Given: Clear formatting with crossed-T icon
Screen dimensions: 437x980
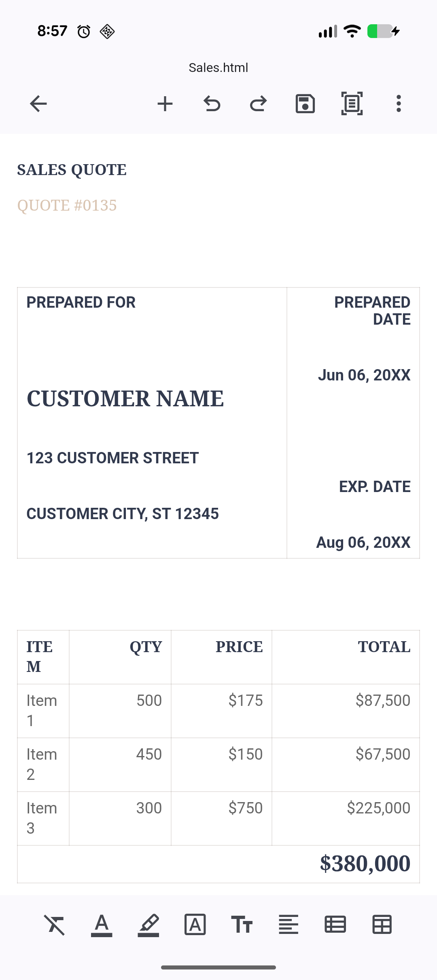Looking at the screenshot, I should coord(55,924).
